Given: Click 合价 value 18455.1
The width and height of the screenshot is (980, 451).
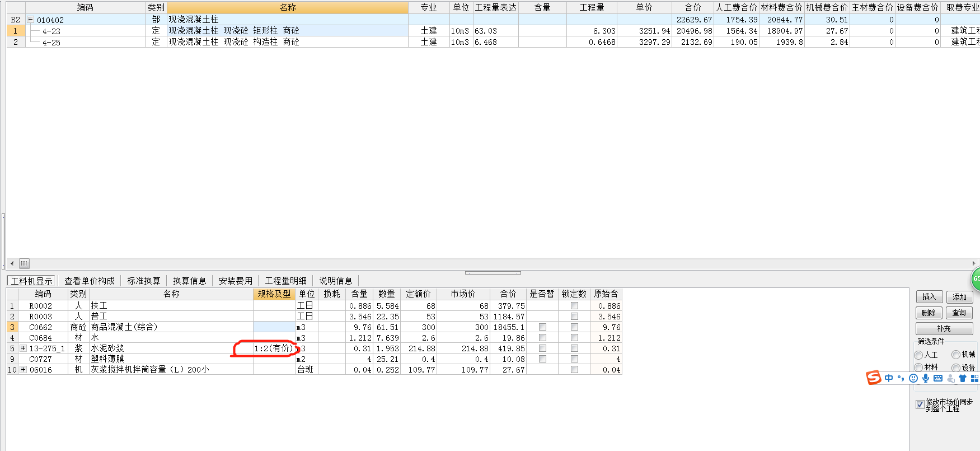Looking at the screenshot, I should [509, 327].
